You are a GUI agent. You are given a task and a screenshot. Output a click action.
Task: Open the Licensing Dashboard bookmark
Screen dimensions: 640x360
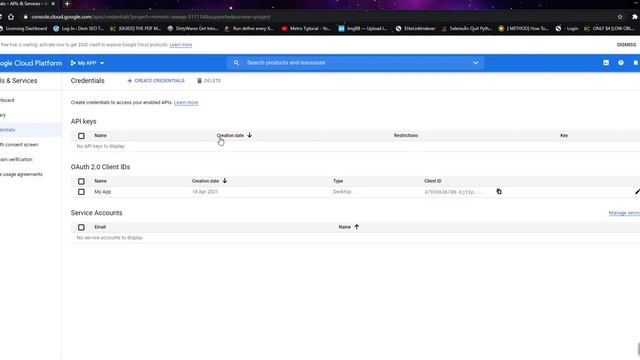pos(23,29)
